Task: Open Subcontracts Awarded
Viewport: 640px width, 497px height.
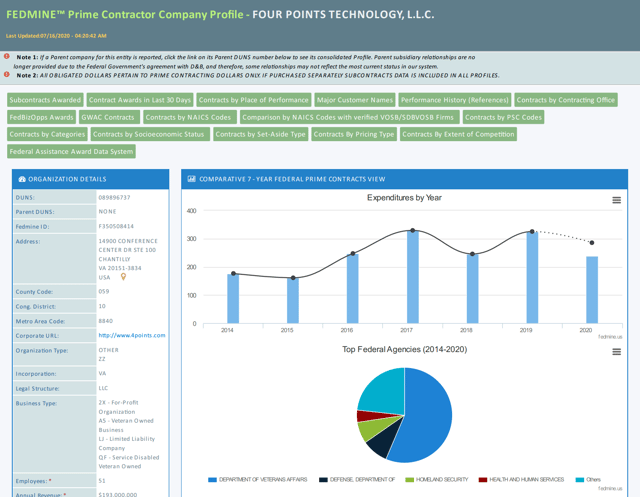Action: click(45, 100)
